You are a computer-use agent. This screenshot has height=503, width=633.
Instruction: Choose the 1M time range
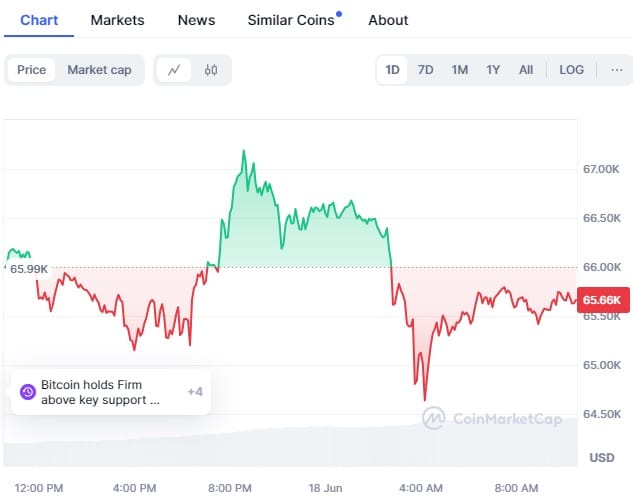(x=459, y=70)
